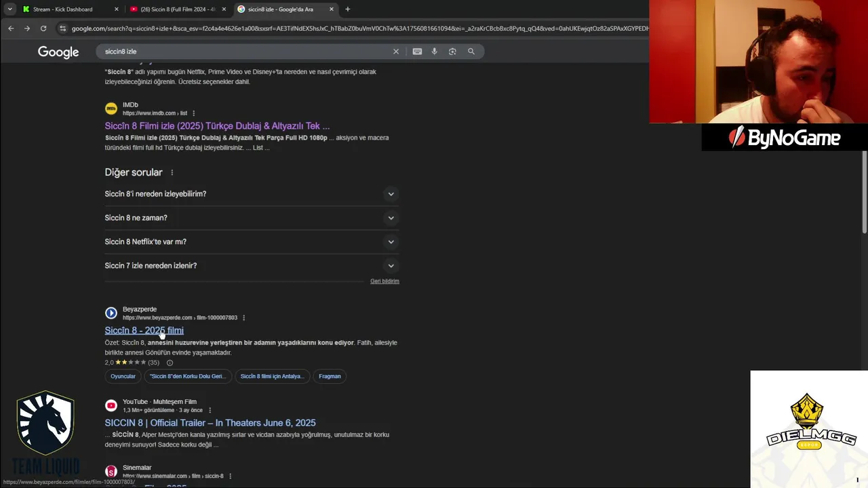This screenshot has height=488, width=868.
Task: Close the Stream - Kick Dashboard tab
Action: pos(117,9)
